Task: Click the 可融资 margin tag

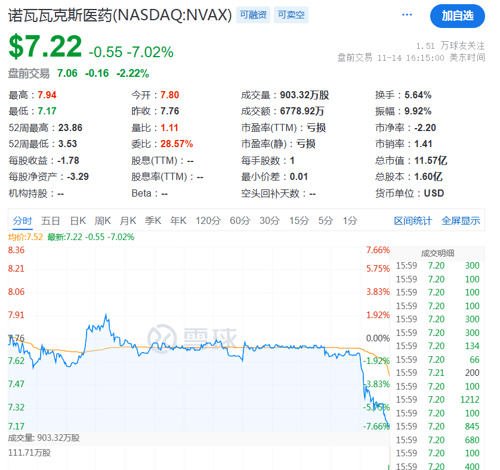Action: (253, 15)
